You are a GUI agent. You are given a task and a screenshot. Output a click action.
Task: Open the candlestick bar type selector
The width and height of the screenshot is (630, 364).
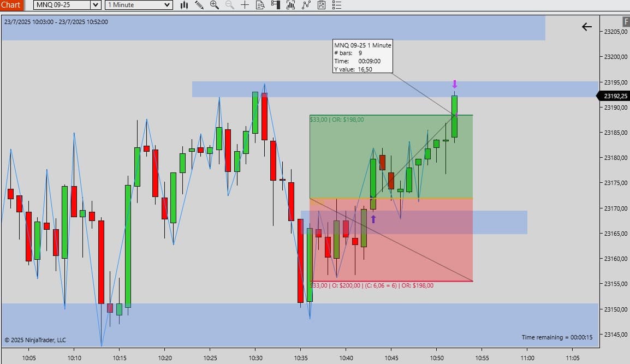pos(185,5)
